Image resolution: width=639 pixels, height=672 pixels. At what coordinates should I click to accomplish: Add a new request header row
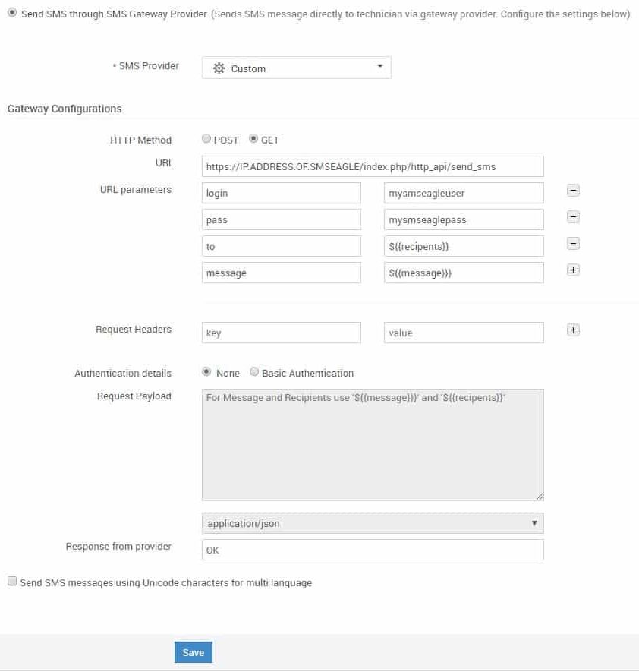[573, 330]
